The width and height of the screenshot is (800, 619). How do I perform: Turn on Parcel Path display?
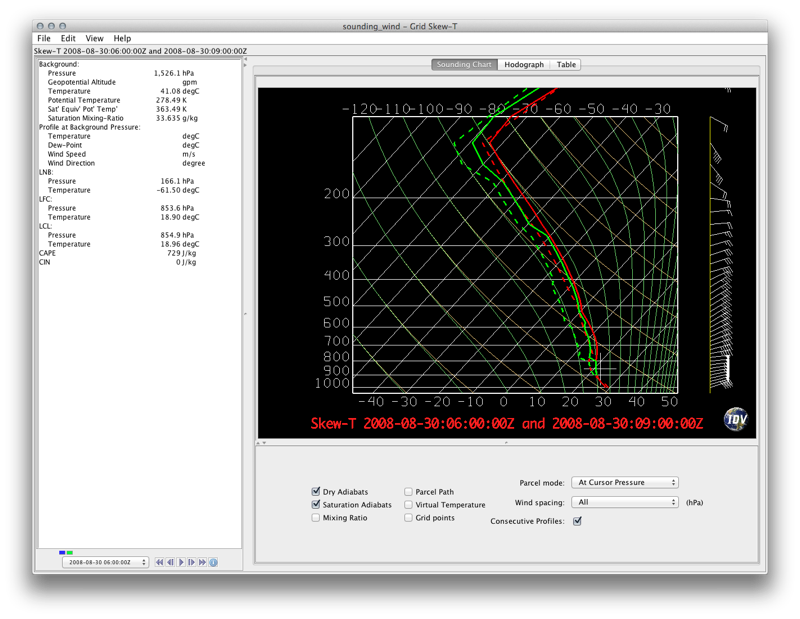(x=408, y=492)
